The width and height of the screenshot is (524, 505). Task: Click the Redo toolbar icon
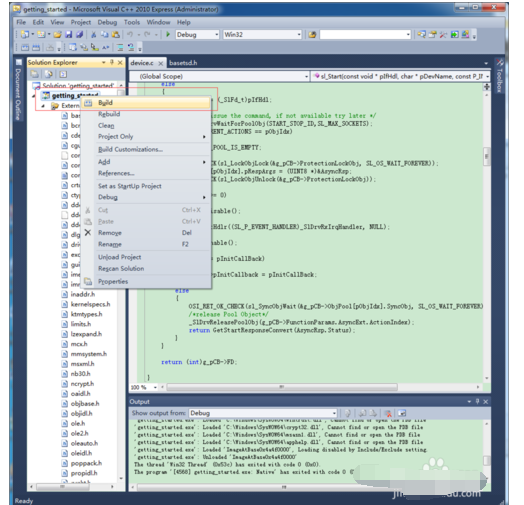click(147, 34)
